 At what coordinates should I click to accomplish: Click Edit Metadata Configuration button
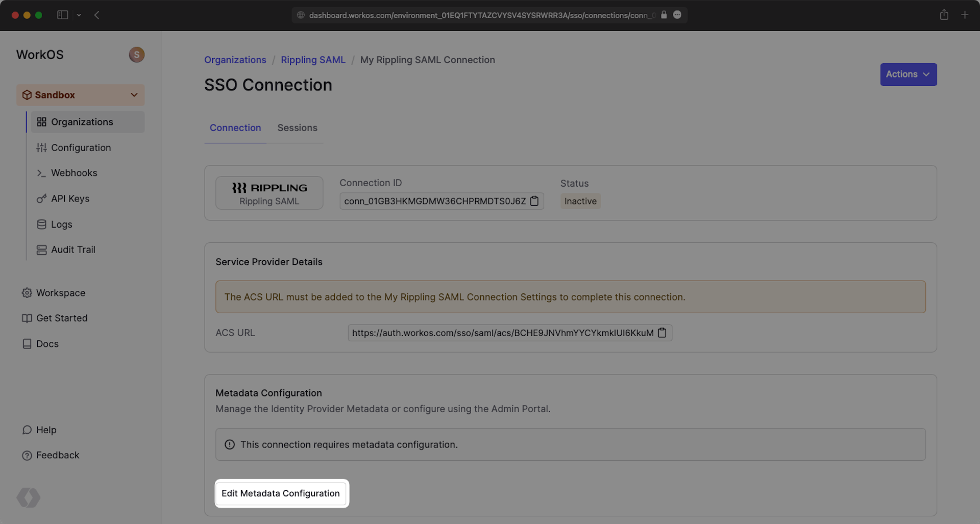click(280, 493)
